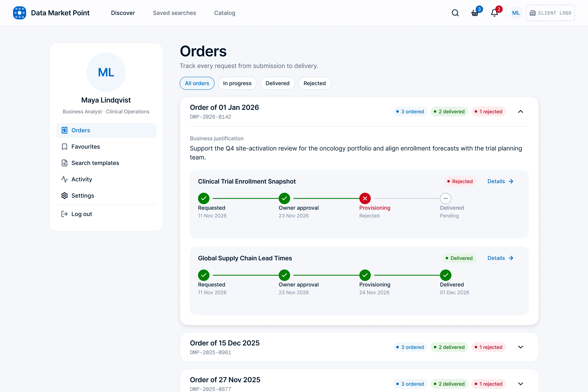
Task: Click the Delivered check icon in Global Supply Chain
Action: 445,275
